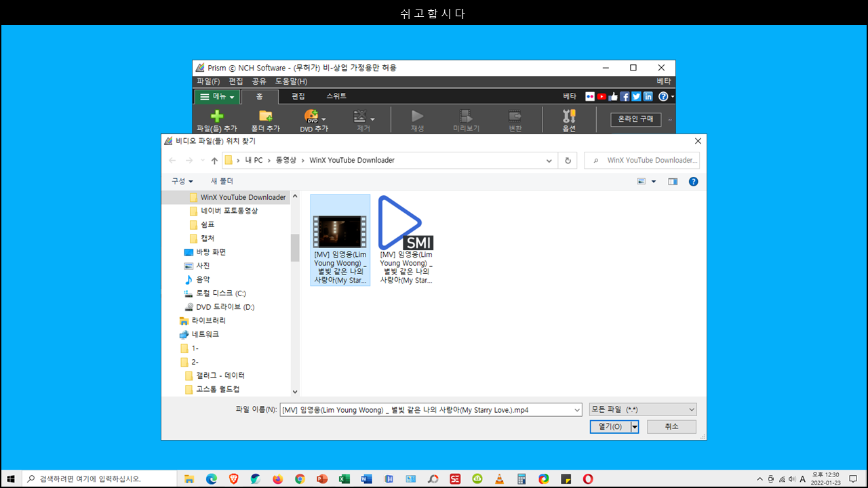Image resolution: width=868 pixels, height=488 pixels.
Task: Click the 온라인 구매 button in Prism
Action: [635, 119]
